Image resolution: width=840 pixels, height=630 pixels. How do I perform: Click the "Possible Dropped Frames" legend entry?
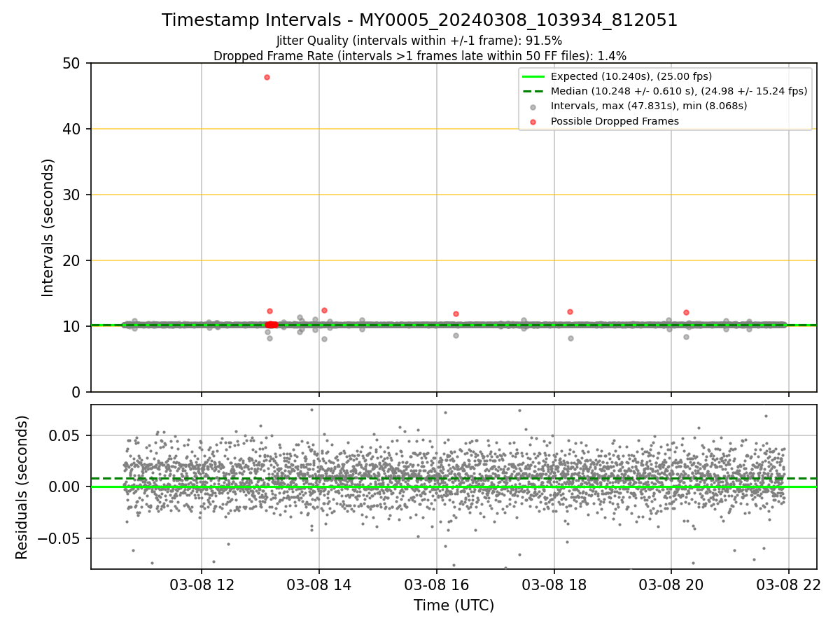pyautogui.click(x=615, y=121)
